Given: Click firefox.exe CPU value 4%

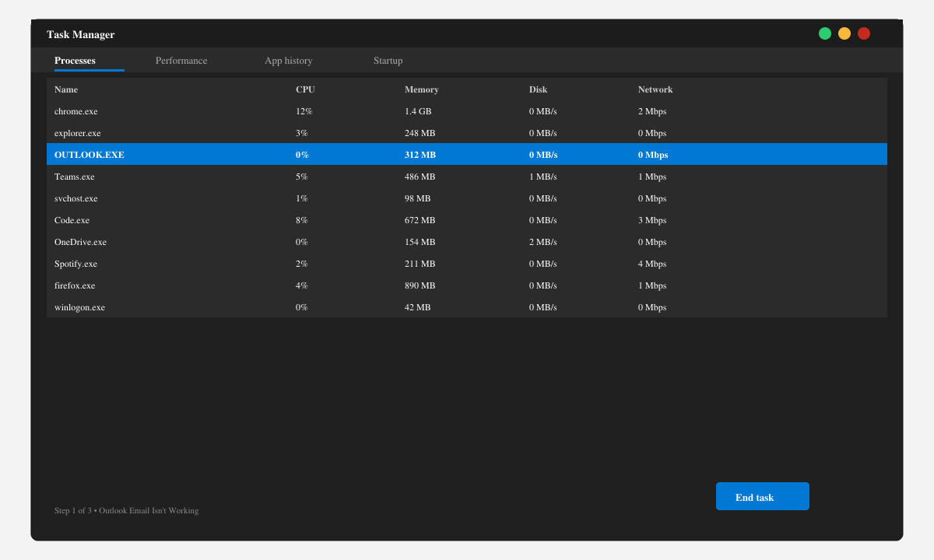Looking at the screenshot, I should pyautogui.click(x=301, y=285).
